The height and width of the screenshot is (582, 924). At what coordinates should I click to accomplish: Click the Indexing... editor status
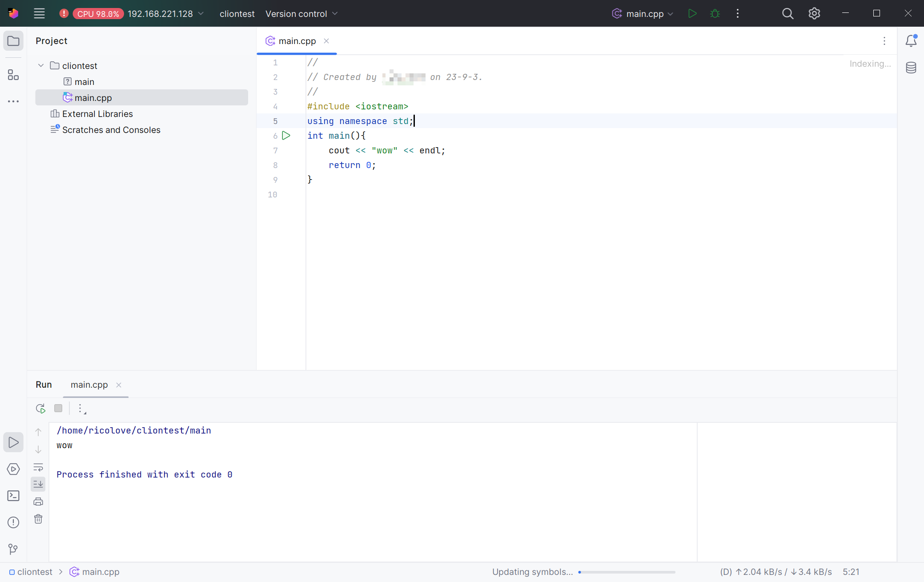pyautogui.click(x=870, y=64)
